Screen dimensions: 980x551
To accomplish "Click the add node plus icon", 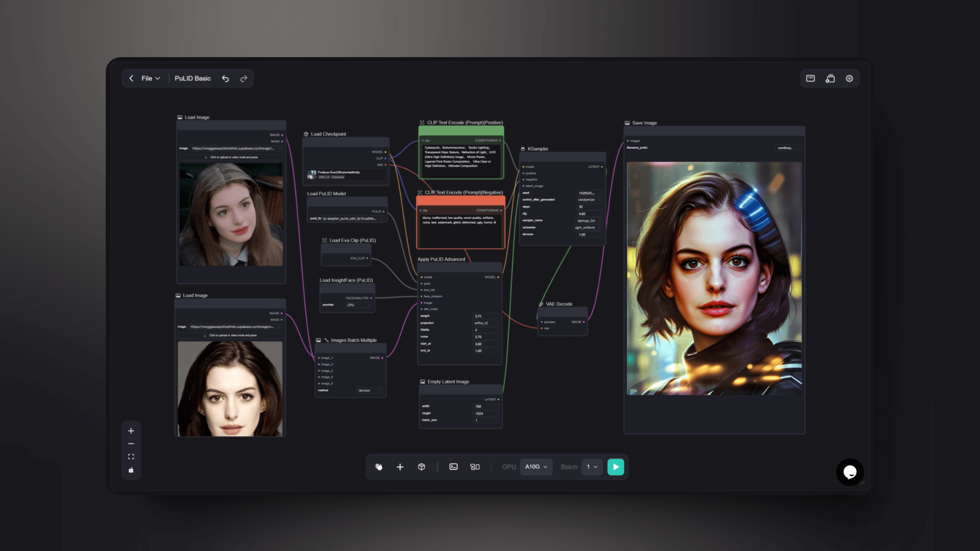I will coord(400,467).
